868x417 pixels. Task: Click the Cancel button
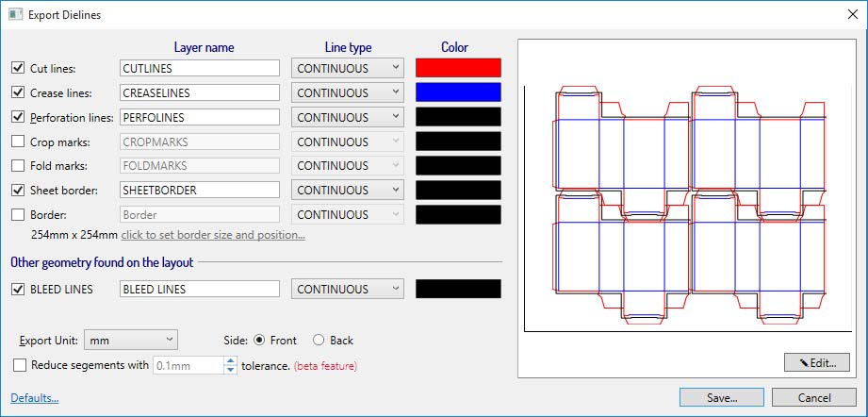coord(814,397)
